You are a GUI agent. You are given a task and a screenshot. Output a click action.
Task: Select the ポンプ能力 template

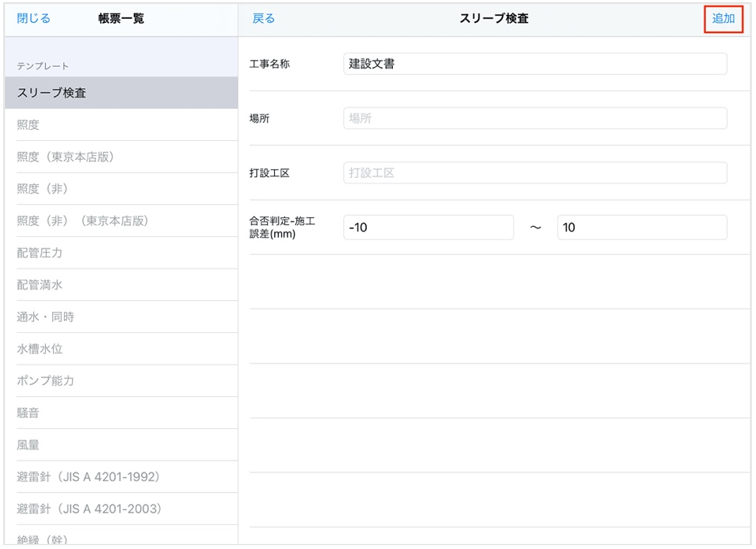point(120,381)
